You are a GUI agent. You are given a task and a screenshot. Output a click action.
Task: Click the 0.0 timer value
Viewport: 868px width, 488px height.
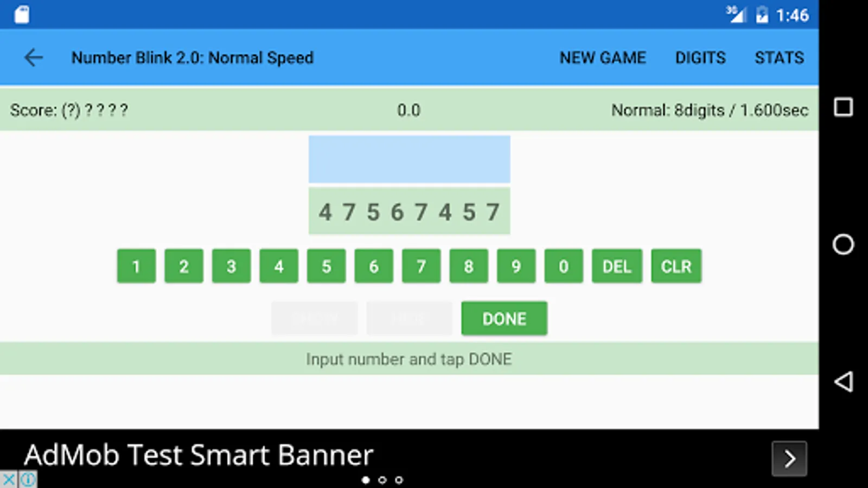point(409,110)
